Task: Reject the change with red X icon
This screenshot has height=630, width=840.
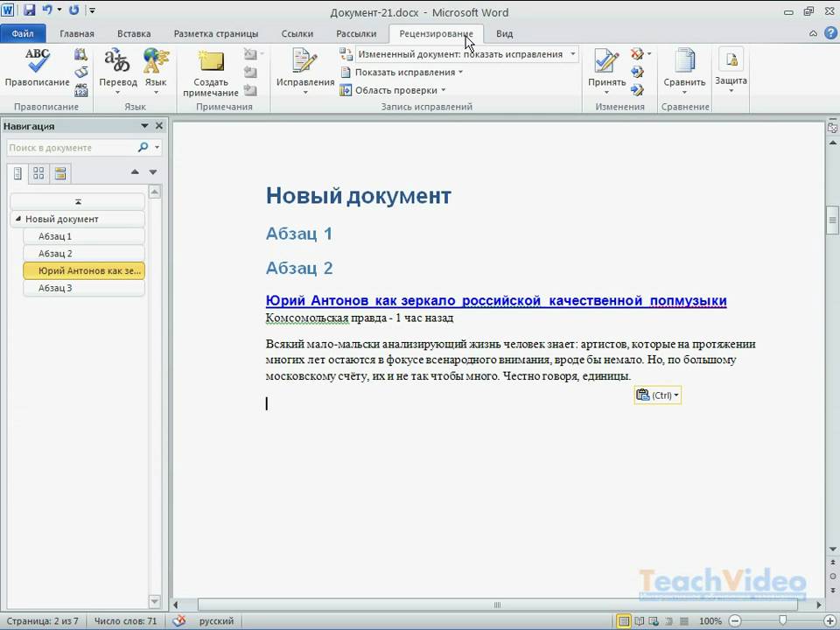Action: click(636, 54)
